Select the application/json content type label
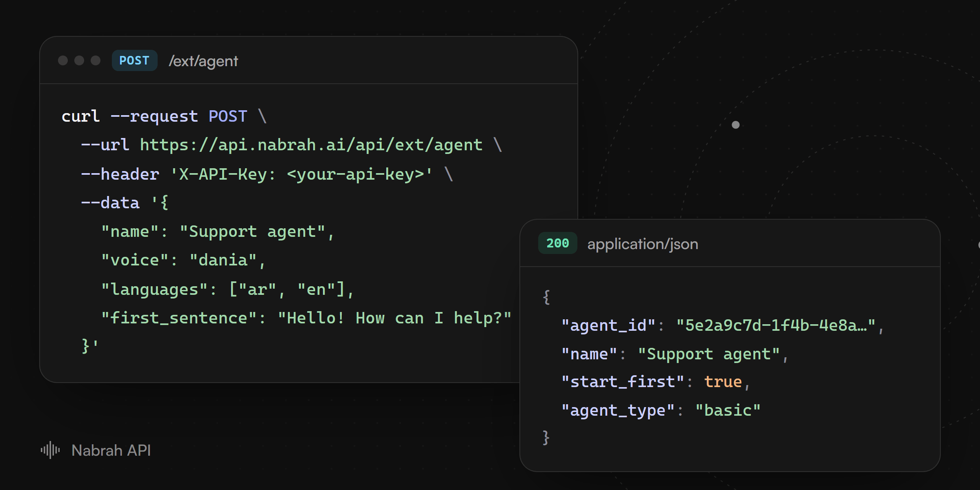 (643, 244)
